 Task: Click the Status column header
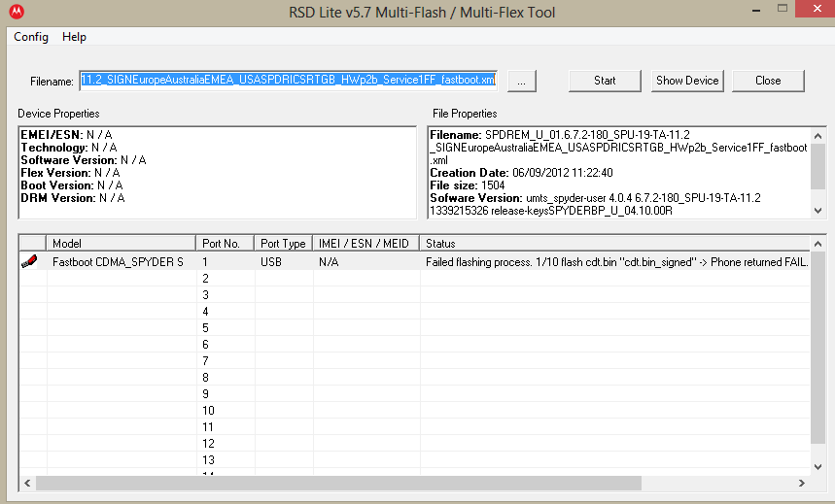[x=615, y=243]
